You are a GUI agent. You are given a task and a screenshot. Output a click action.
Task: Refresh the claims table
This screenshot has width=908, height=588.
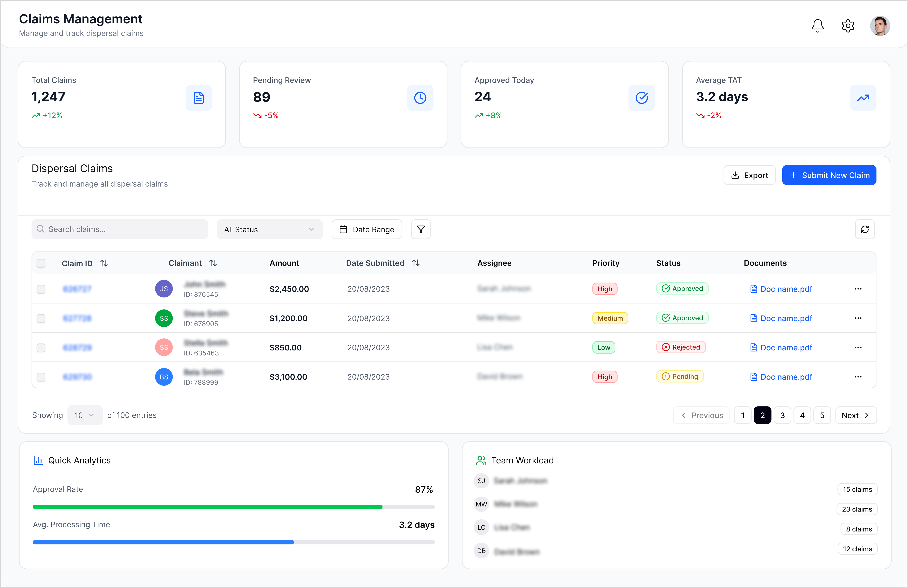[864, 229]
